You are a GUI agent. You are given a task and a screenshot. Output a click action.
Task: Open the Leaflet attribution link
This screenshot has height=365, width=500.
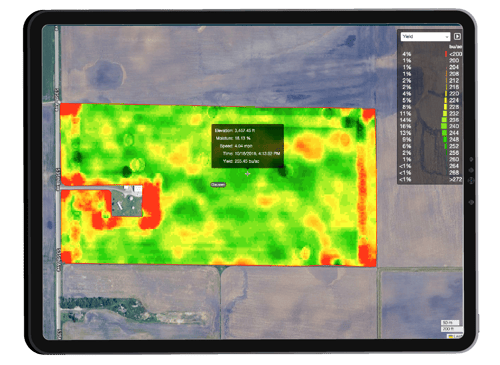pyautogui.click(x=459, y=336)
